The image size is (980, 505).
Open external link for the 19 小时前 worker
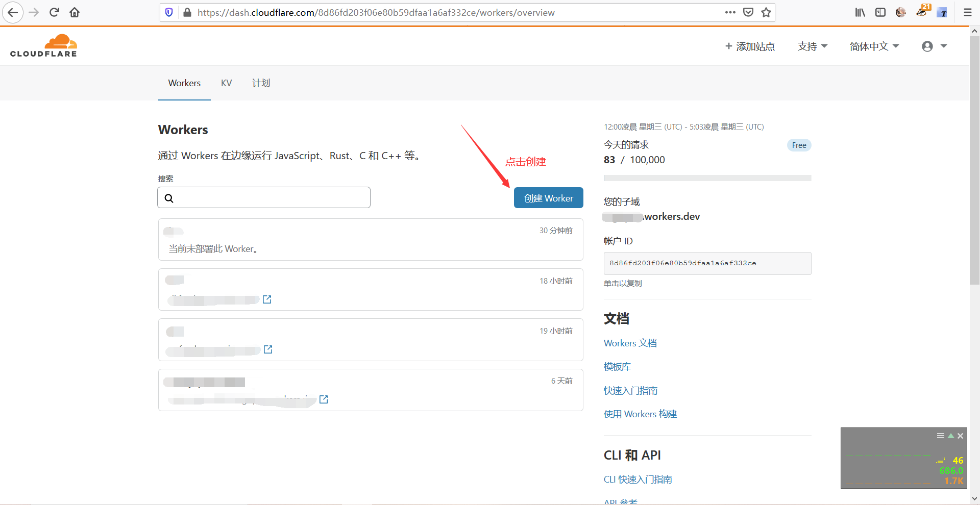[268, 349]
